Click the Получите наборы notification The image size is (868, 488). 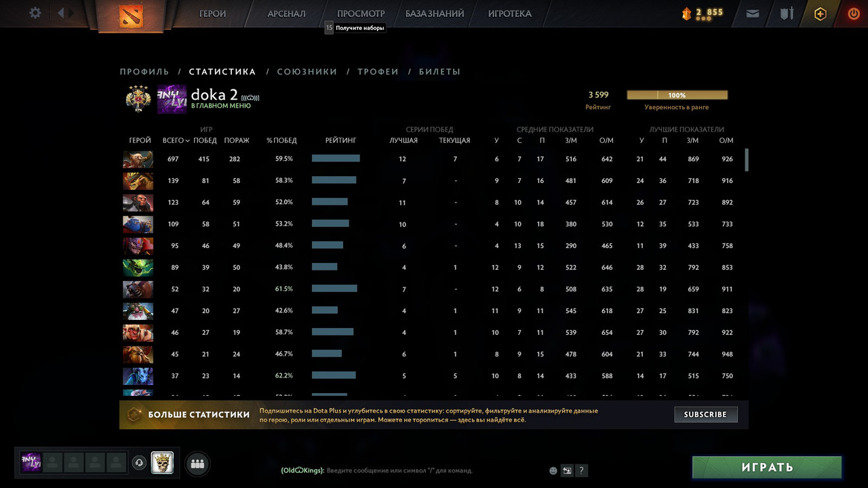coord(355,28)
